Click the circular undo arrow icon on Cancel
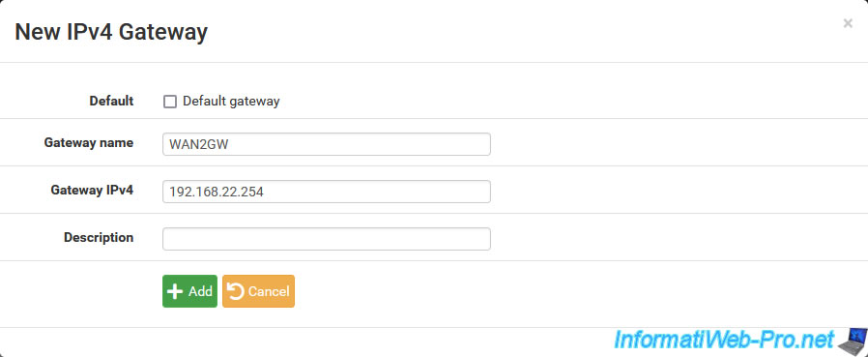 [x=236, y=291]
